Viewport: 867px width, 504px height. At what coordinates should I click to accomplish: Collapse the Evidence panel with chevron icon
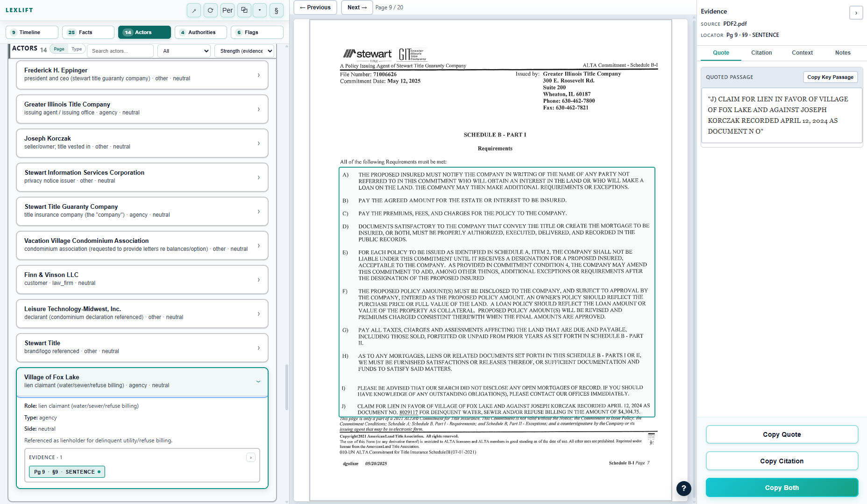click(856, 13)
